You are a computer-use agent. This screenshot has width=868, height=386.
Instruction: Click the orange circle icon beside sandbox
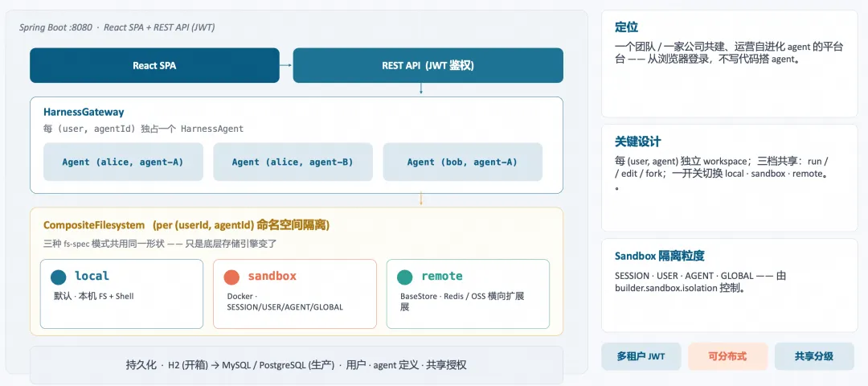[231, 277]
